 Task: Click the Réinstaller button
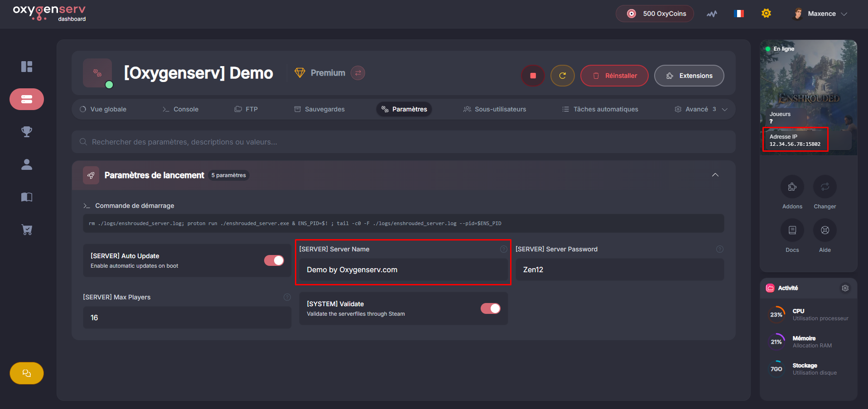click(614, 76)
